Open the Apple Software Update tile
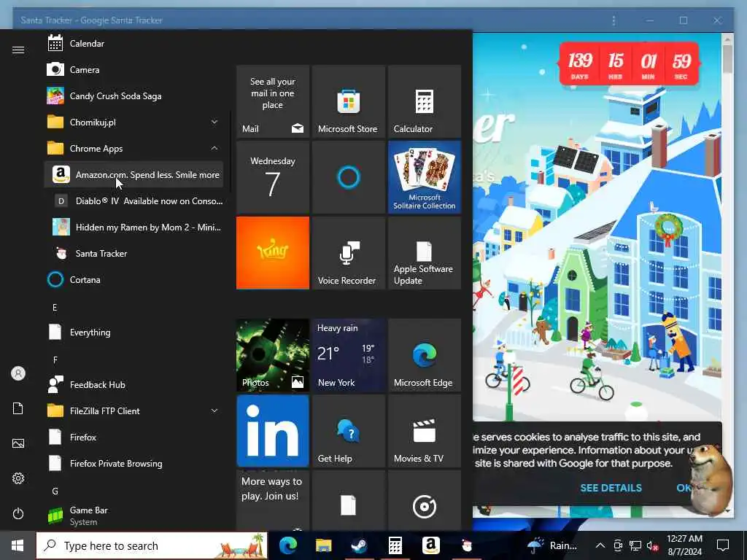The width and height of the screenshot is (747, 560). [424, 253]
